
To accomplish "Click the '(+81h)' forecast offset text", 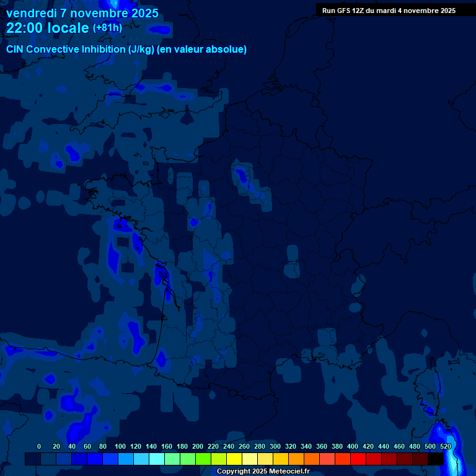I will tap(107, 28).
